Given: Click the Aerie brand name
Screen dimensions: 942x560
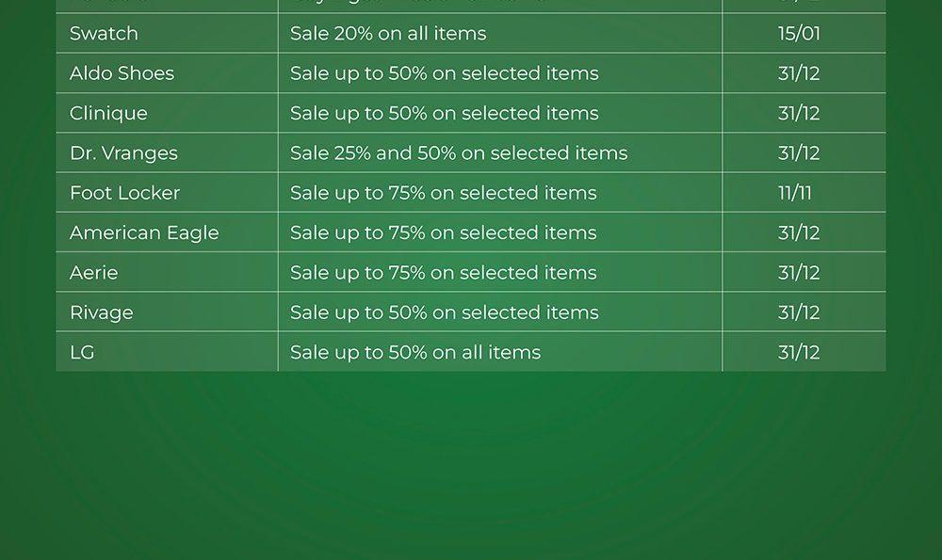Looking at the screenshot, I should pyautogui.click(x=94, y=273).
